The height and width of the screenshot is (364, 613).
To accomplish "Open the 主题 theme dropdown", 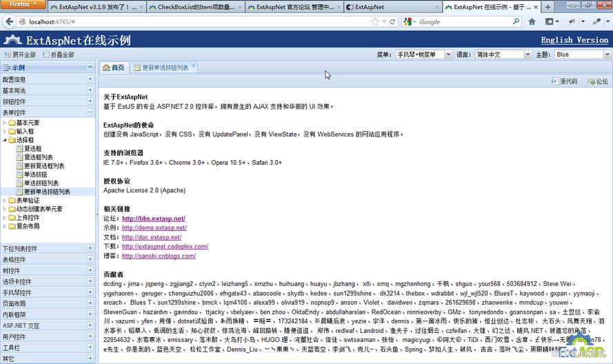I will [x=607, y=54].
